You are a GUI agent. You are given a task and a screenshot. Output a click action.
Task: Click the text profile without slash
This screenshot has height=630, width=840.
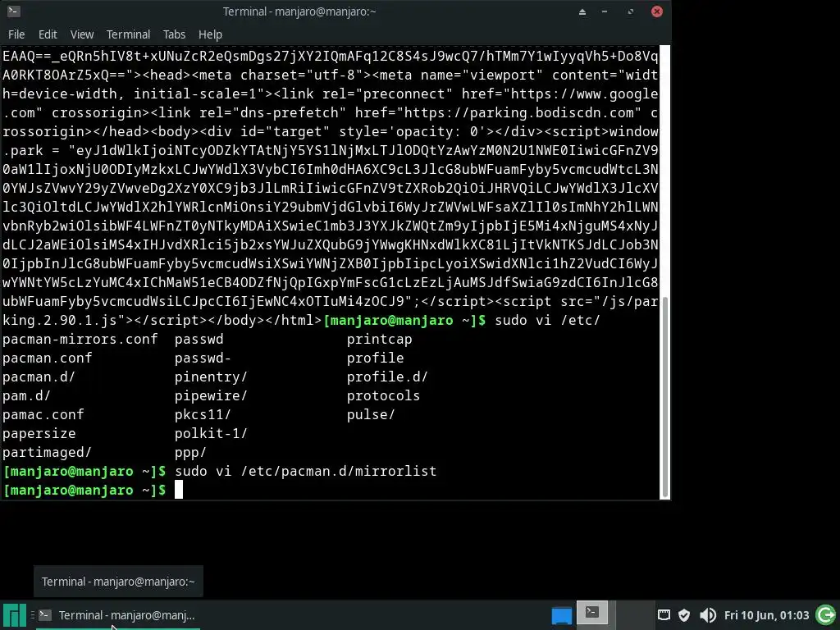(375, 358)
